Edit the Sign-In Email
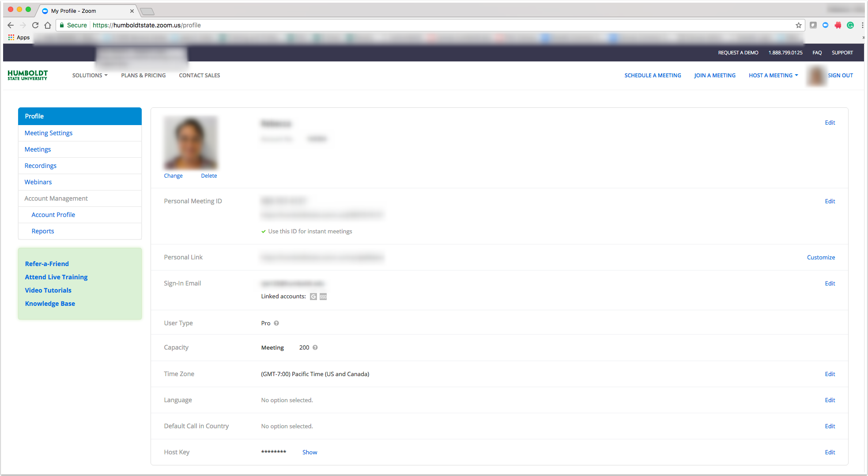This screenshot has width=868, height=476. coord(830,284)
